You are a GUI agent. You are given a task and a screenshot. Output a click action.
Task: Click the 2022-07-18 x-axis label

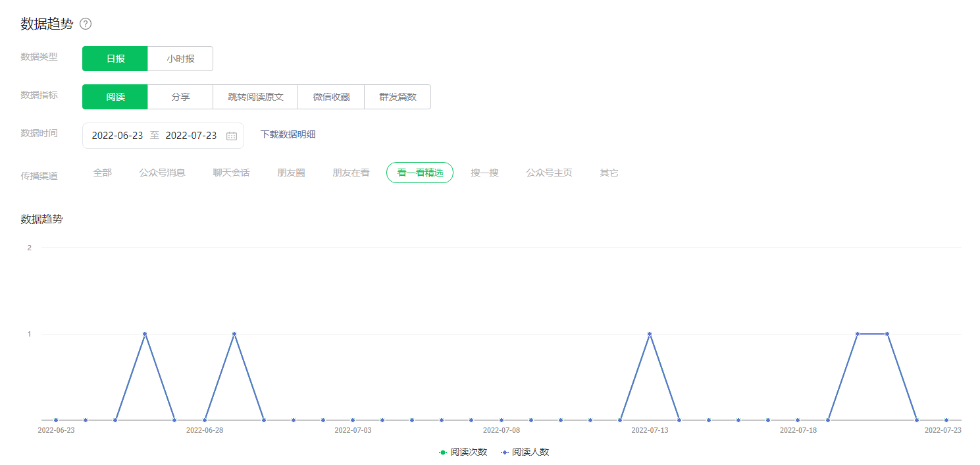coord(798,430)
